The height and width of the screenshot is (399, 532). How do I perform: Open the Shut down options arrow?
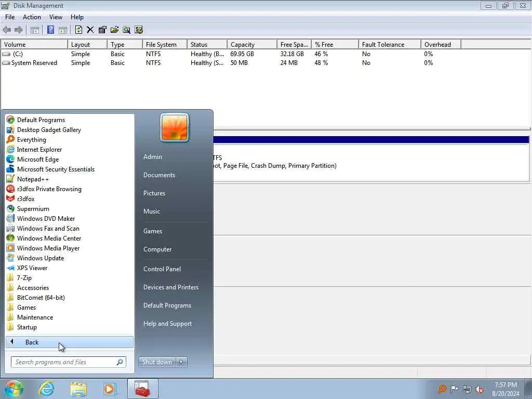point(181,362)
